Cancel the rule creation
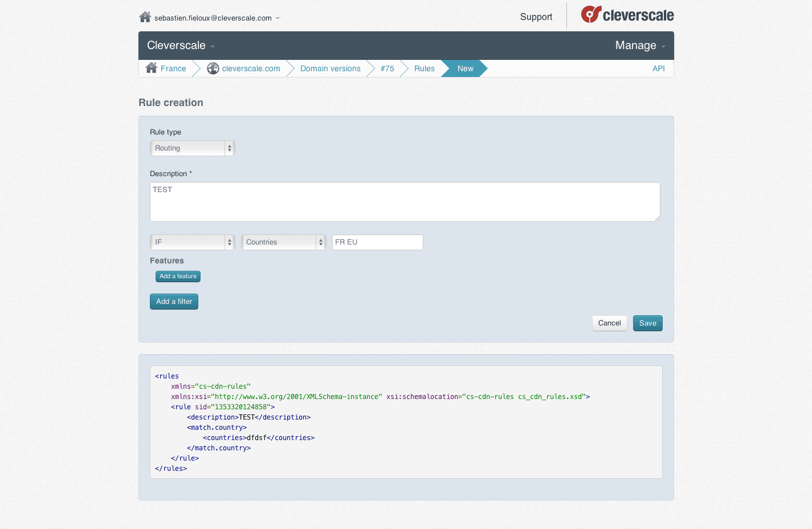This screenshot has height=529, width=812. click(x=610, y=323)
